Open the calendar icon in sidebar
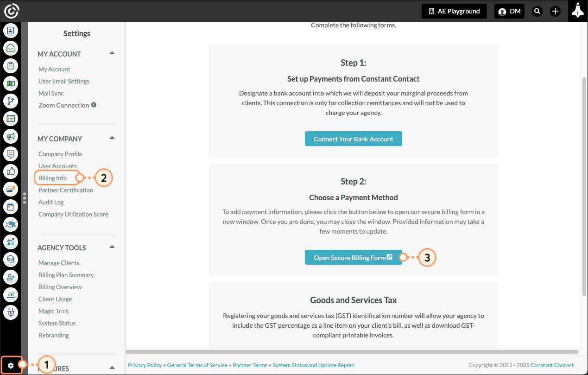 click(x=11, y=206)
